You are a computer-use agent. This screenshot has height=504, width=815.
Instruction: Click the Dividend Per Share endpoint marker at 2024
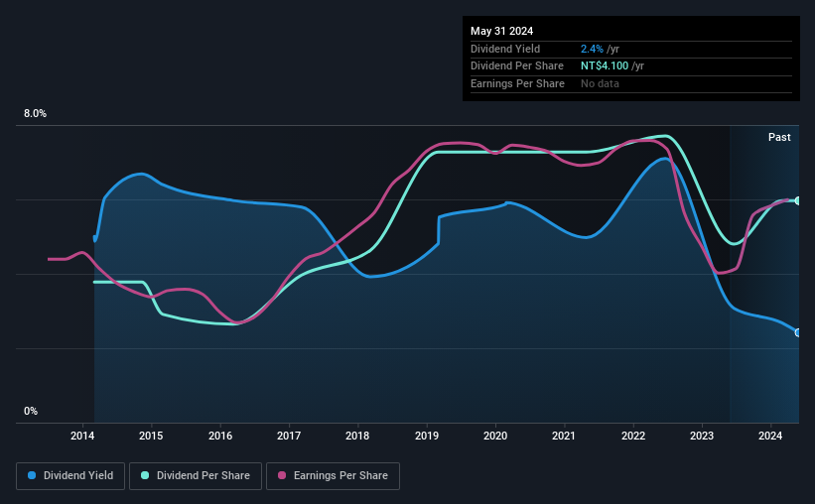pyautogui.click(x=798, y=200)
